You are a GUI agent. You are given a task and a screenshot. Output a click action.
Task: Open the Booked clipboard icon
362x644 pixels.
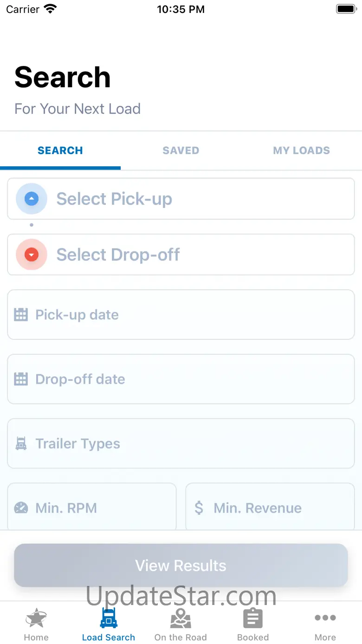point(253,618)
